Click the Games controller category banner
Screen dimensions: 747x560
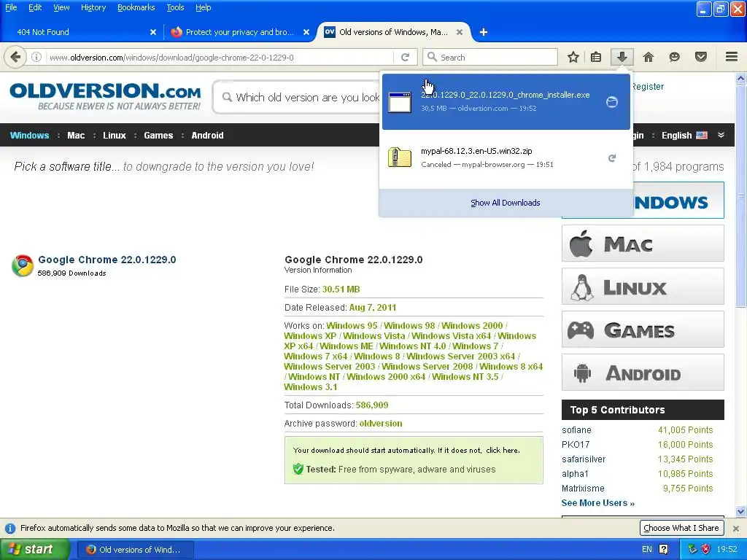click(643, 329)
